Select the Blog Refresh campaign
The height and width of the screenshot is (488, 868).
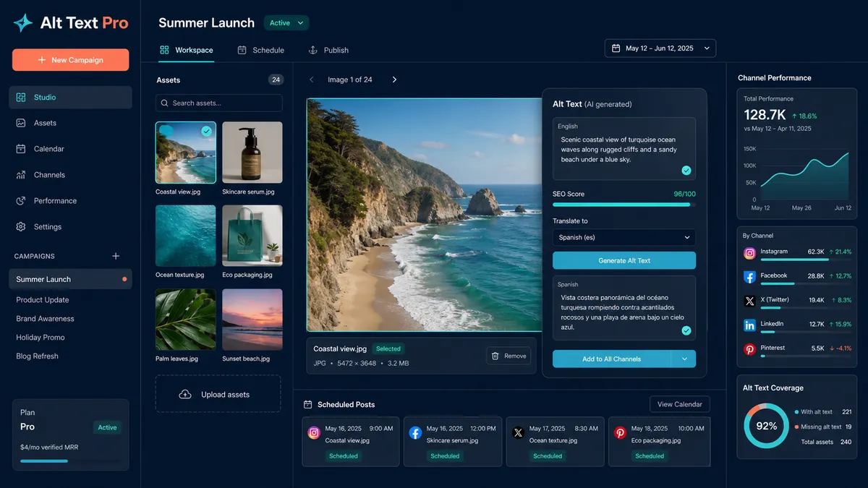tap(38, 356)
